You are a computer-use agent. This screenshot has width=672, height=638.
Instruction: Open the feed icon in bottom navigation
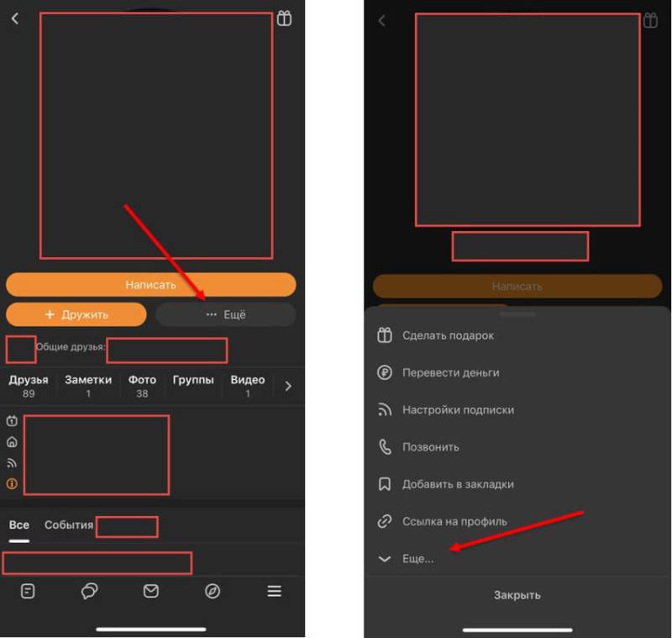(28, 591)
